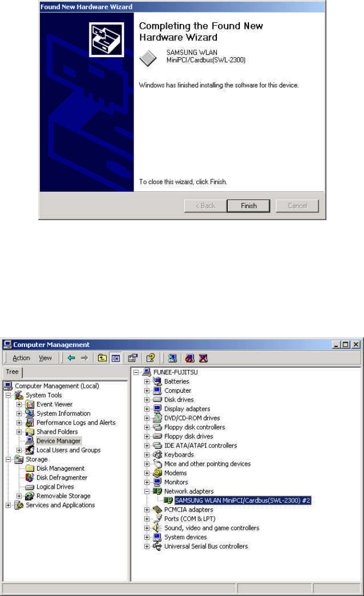Open the View menu
The height and width of the screenshot is (596, 364).
[45, 358]
